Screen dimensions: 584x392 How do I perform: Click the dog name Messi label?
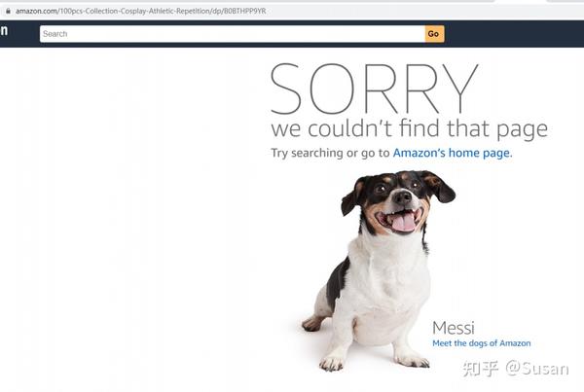click(x=454, y=328)
